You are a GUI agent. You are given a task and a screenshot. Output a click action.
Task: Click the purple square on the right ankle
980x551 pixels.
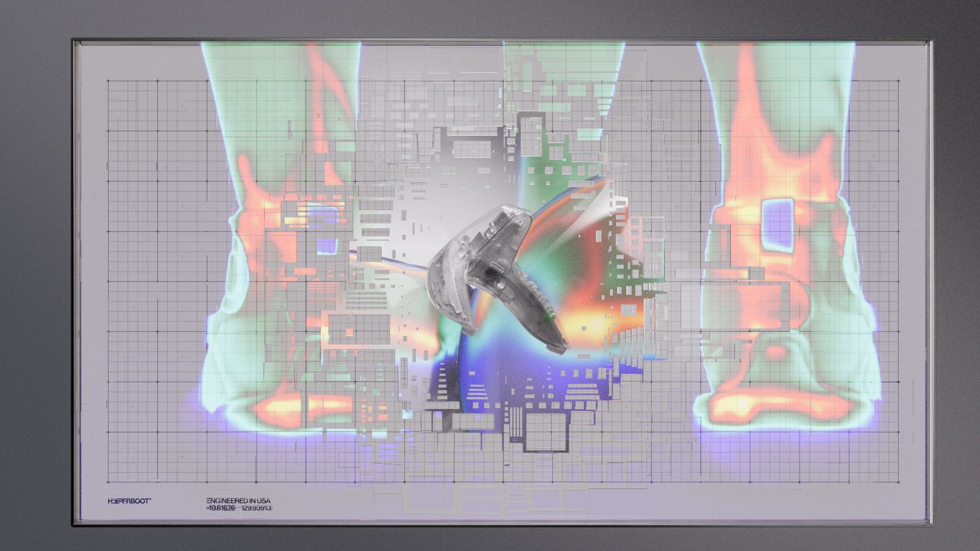coord(778,225)
